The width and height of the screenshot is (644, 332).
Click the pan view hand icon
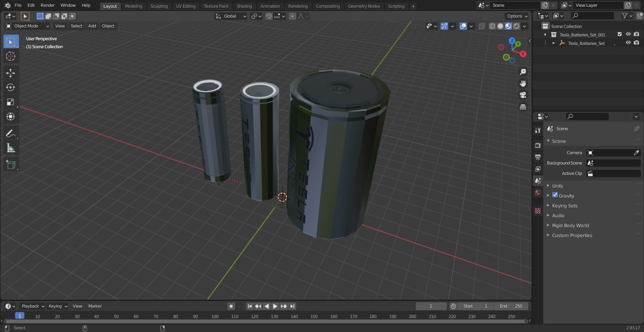click(523, 83)
